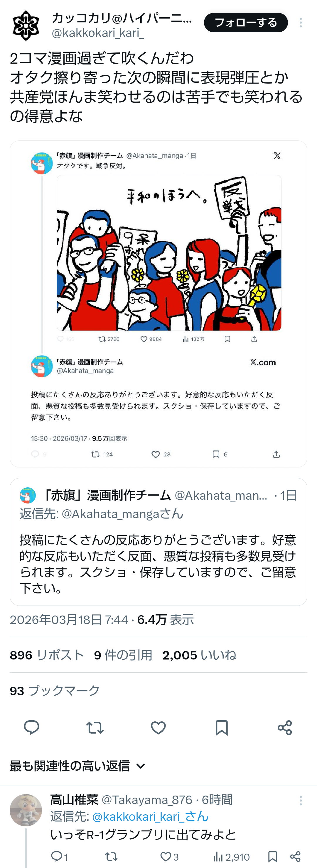Open the @kakkokari_kari_ mention link in reply
The image size is (317, 868).
point(150,816)
